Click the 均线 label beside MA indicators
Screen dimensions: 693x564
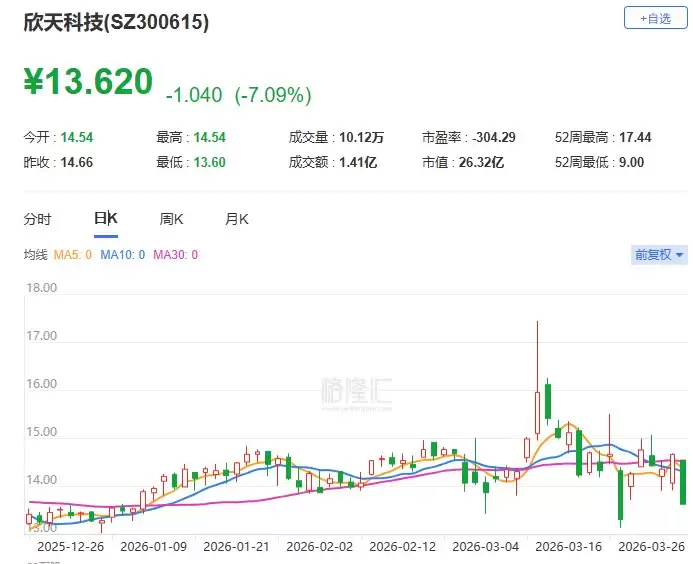[x=35, y=255]
